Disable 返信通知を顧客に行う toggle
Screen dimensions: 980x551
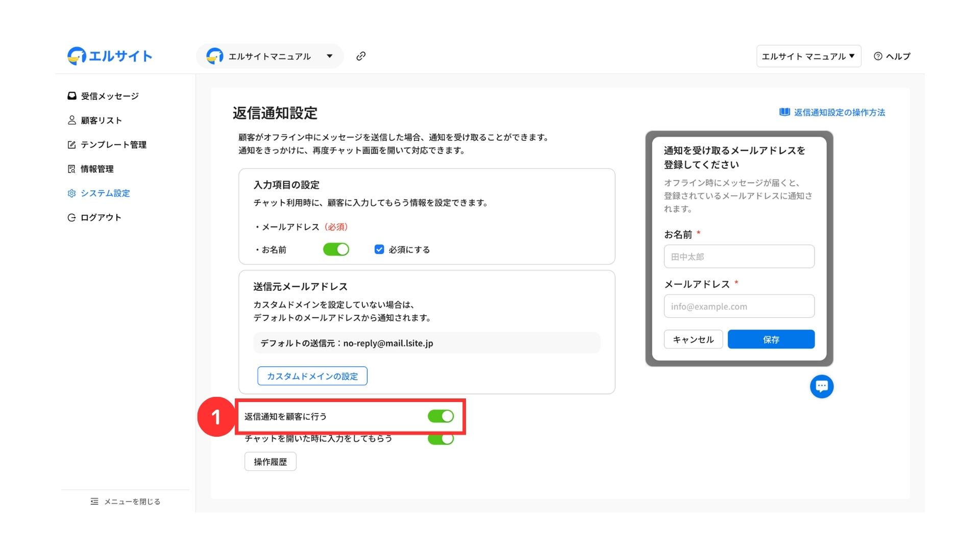[440, 416]
